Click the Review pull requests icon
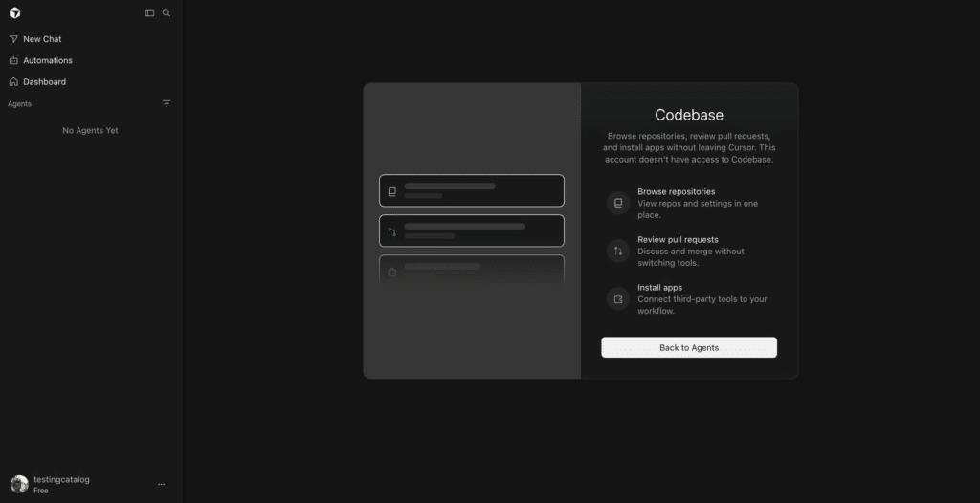The height and width of the screenshot is (503, 980). pos(618,251)
